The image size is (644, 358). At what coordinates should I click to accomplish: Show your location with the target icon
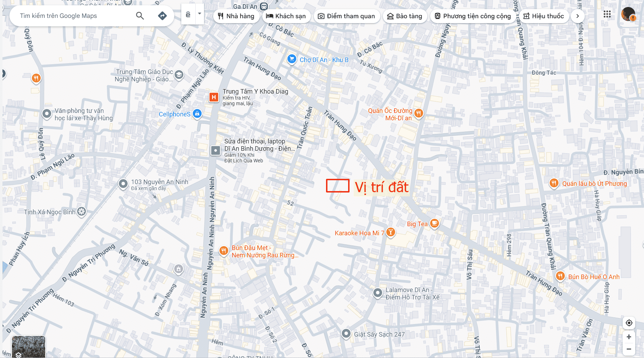pos(629,323)
